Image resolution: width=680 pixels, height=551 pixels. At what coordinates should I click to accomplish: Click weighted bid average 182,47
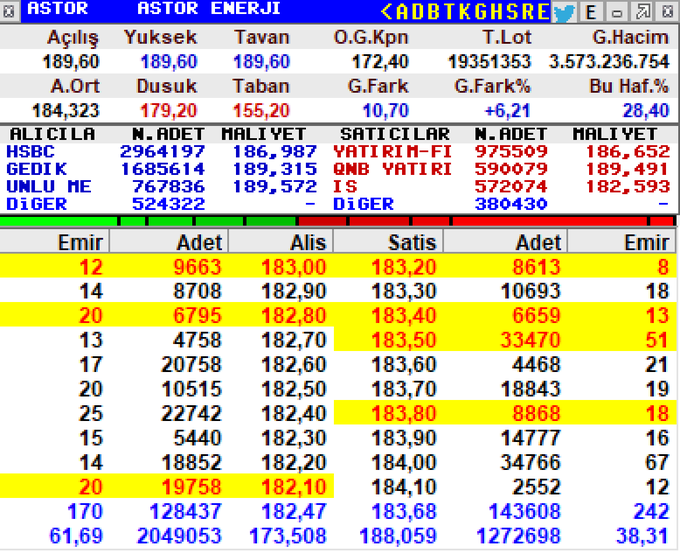[294, 512]
